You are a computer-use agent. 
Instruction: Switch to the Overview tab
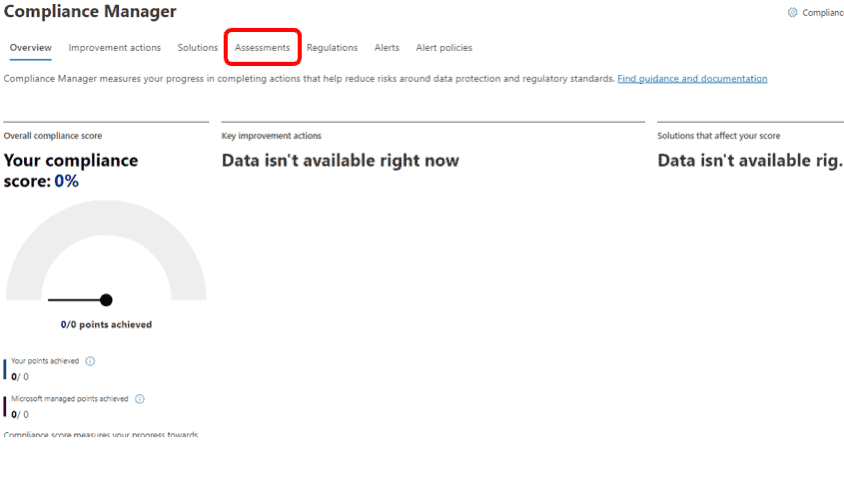click(31, 47)
